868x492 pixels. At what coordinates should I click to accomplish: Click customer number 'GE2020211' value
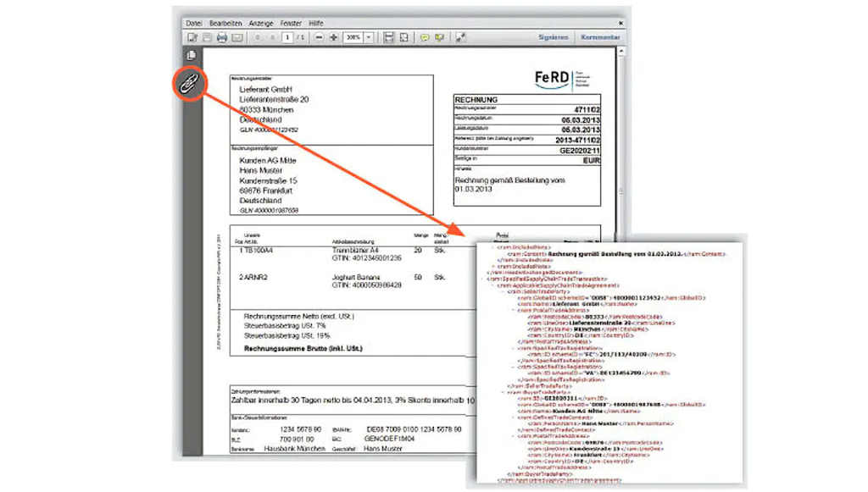[580, 151]
